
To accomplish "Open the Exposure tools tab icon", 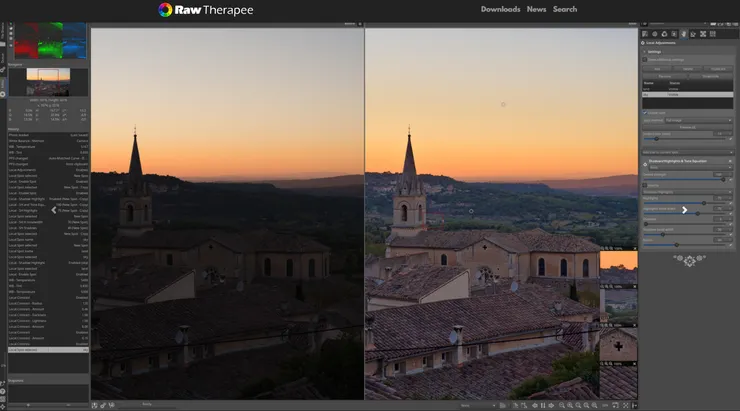I will 645,34.
